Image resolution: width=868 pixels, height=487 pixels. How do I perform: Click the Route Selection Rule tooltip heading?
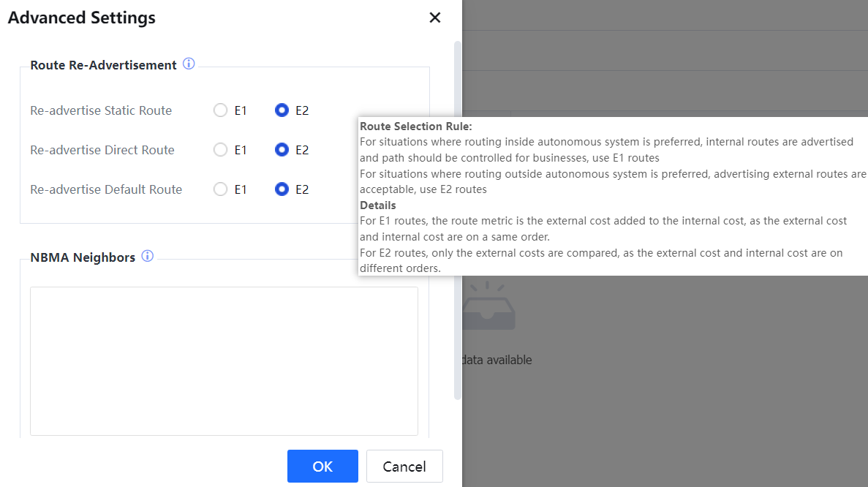pos(416,127)
